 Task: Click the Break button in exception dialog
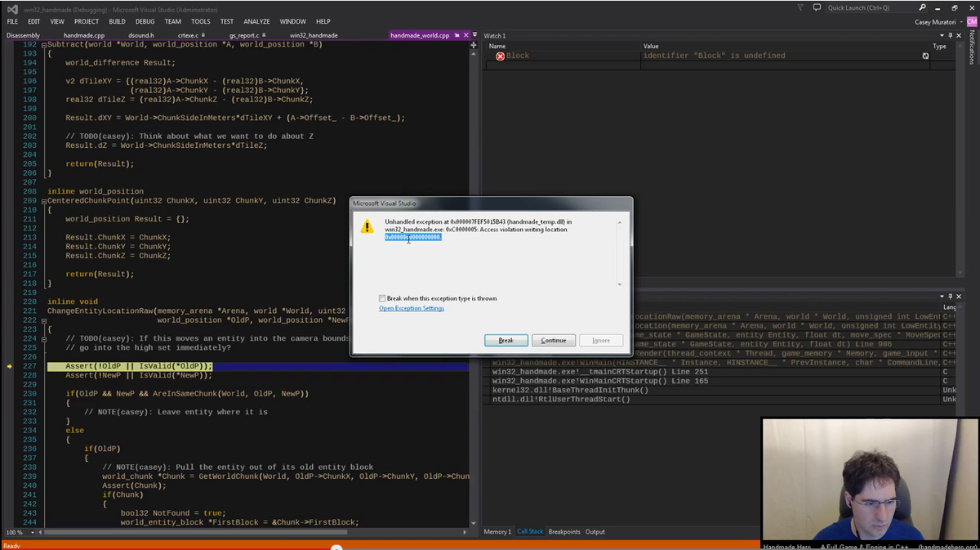pos(506,340)
